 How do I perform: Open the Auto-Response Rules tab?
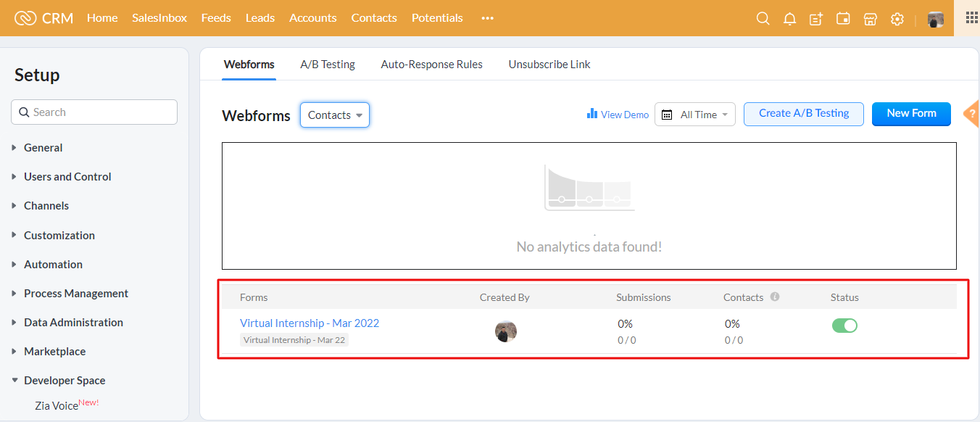(x=431, y=65)
